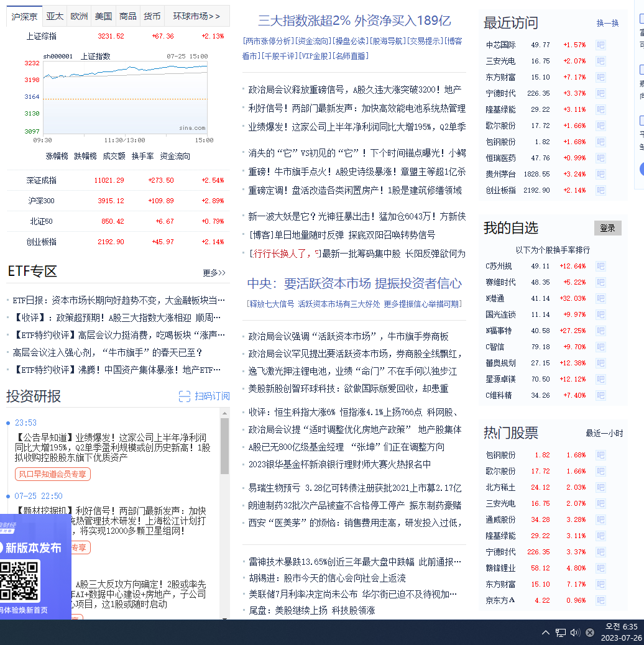Open news 2023银华基金杯新浪银行理财师大赛火热报名中

[339, 464]
